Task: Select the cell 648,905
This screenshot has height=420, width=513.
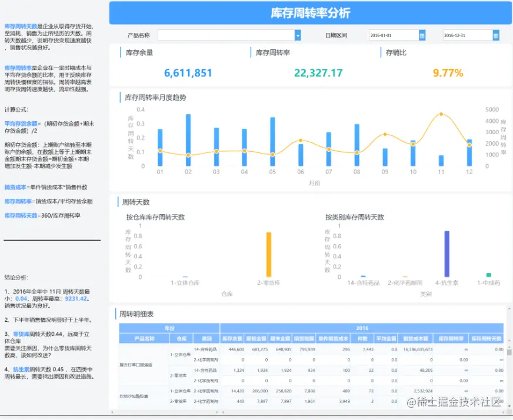Action: [284, 349]
